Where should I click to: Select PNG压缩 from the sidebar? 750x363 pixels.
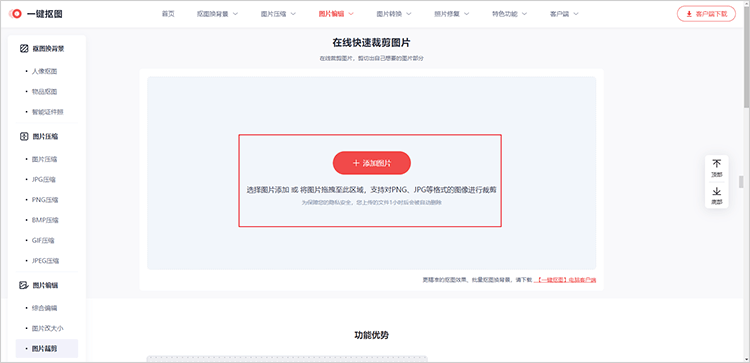pyautogui.click(x=44, y=200)
